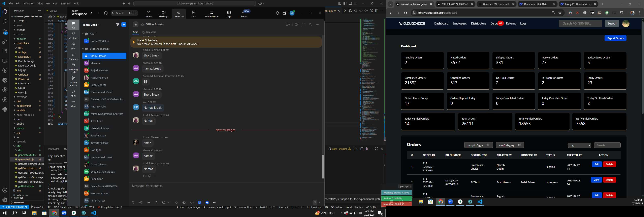Click the Zoom notifications bell icon

coord(277,13)
